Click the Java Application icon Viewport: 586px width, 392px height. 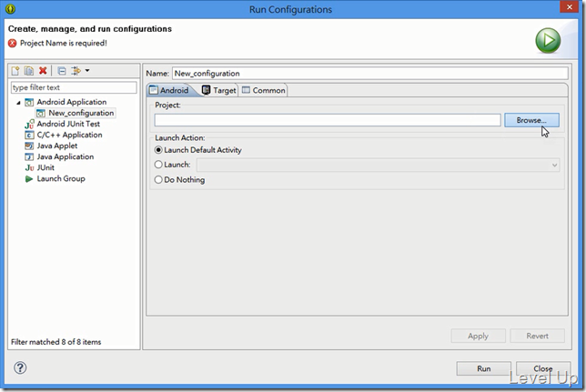29,156
